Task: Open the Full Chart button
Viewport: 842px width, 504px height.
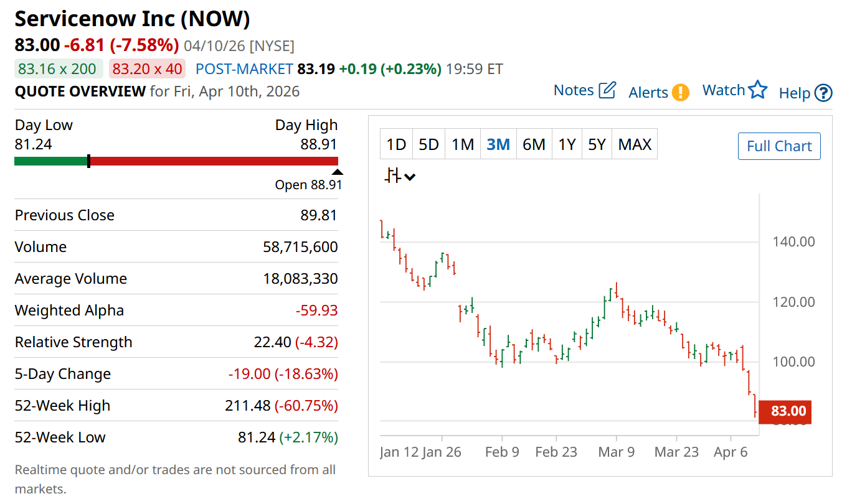Action: 779,146
